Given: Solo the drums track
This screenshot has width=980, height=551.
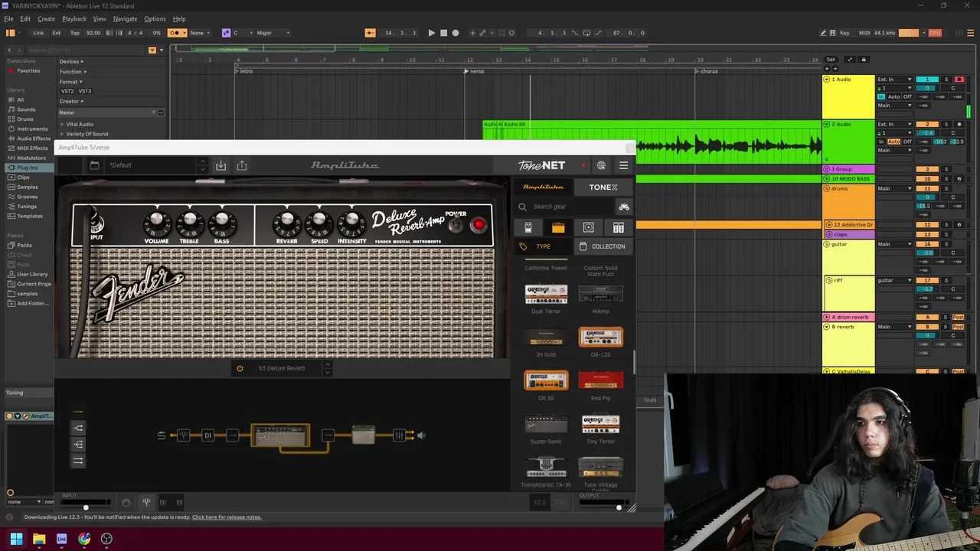Looking at the screenshot, I should pyautogui.click(x=946, y=188).
